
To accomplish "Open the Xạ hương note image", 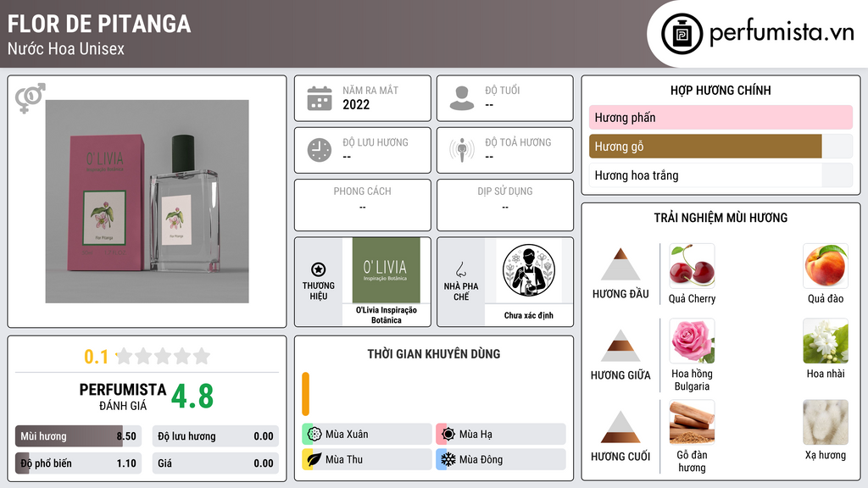I will click(826, 422).
